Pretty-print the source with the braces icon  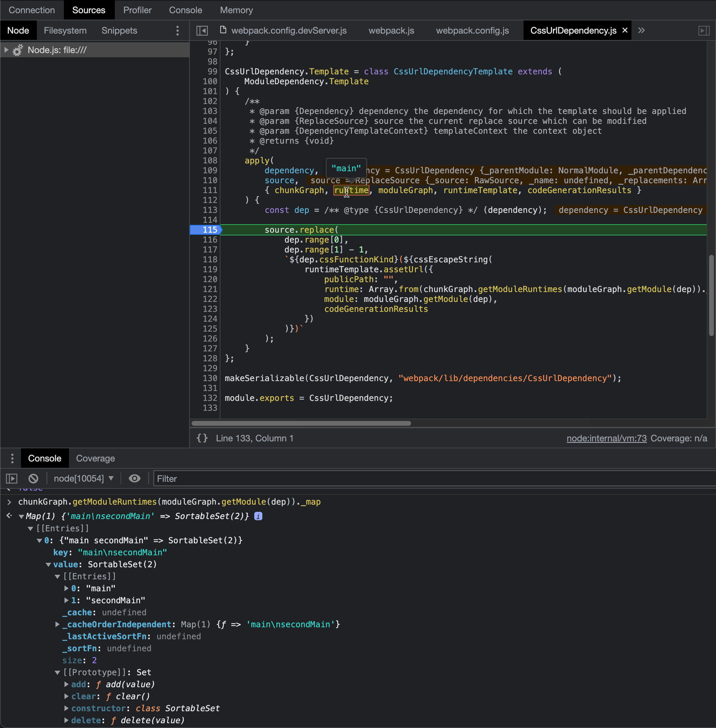pyautogui.click(x=202, y=438)
